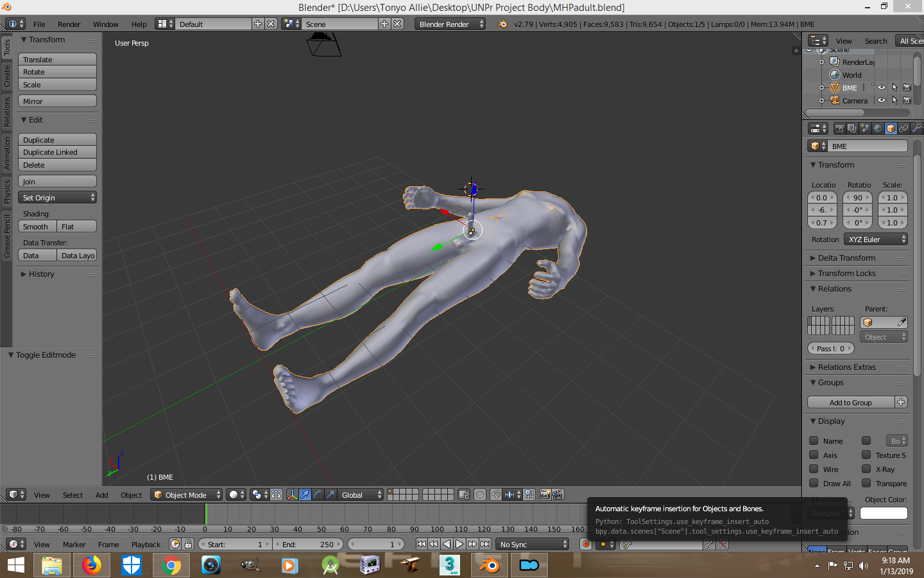The width and height of the screenshot is (924, 578).
Task: Expand the RenderLayers outliner tree node
Action: 821,62
